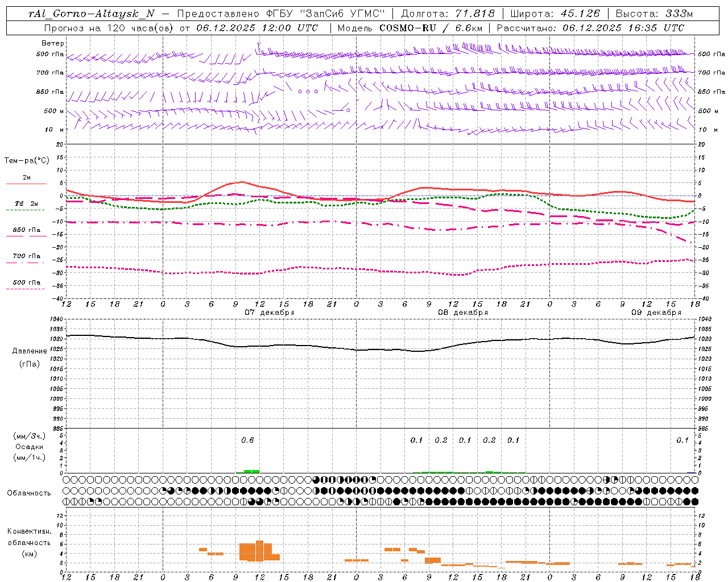Click 1040 on the left pressure axis

pos(57,319)
